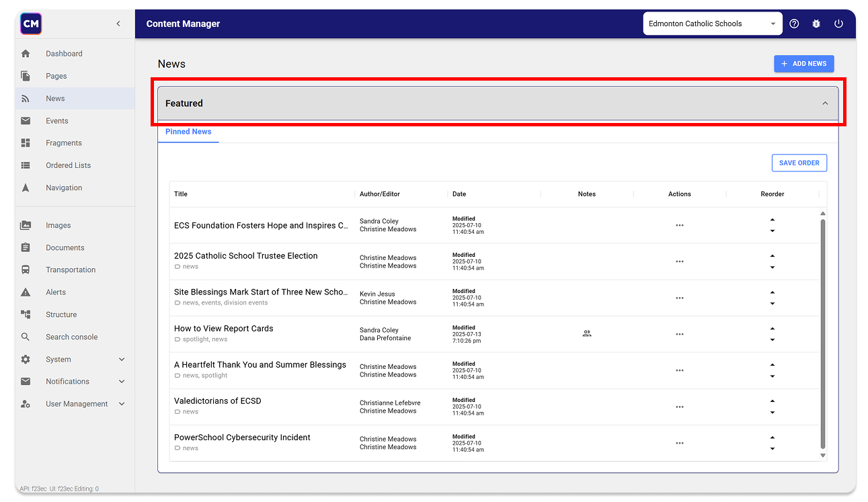
Task: Move 2025 Catholic School Trustee Election up
Action: pyautogui.click(x=772, y=256)
